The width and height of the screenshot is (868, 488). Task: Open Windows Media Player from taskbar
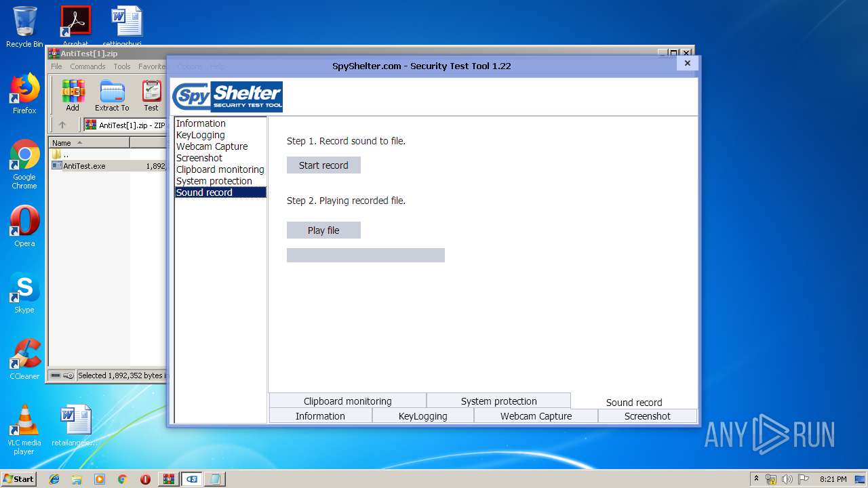(x=100, y=479)
